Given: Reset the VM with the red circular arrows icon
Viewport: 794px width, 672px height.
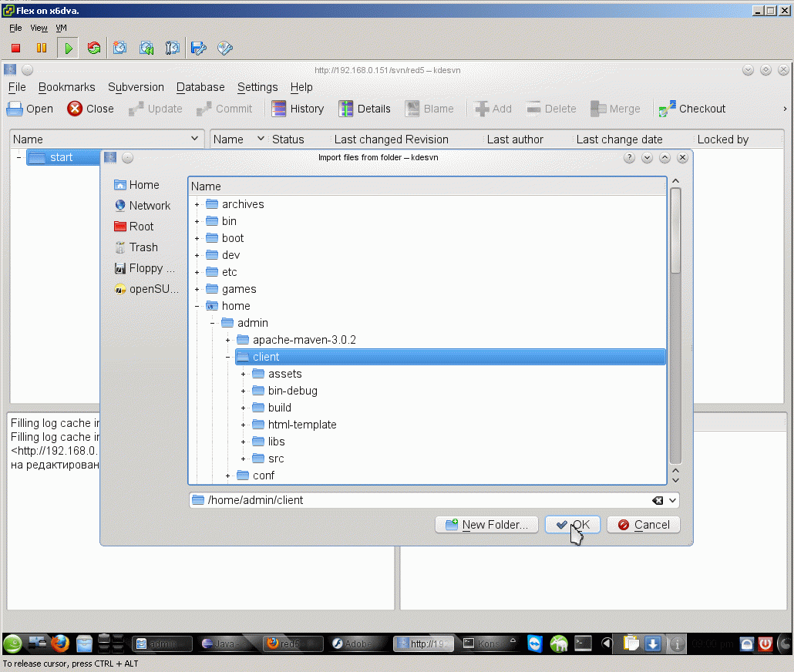Looking at the screenshot, I should pyautogui.click(x=94, y=48).
